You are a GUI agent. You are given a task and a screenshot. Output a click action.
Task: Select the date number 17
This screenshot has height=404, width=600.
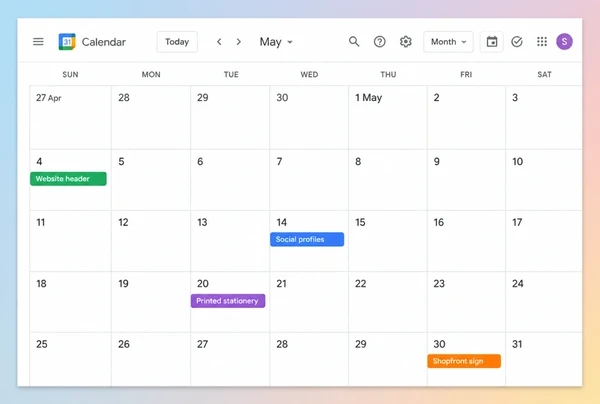[x=517, y=222]
